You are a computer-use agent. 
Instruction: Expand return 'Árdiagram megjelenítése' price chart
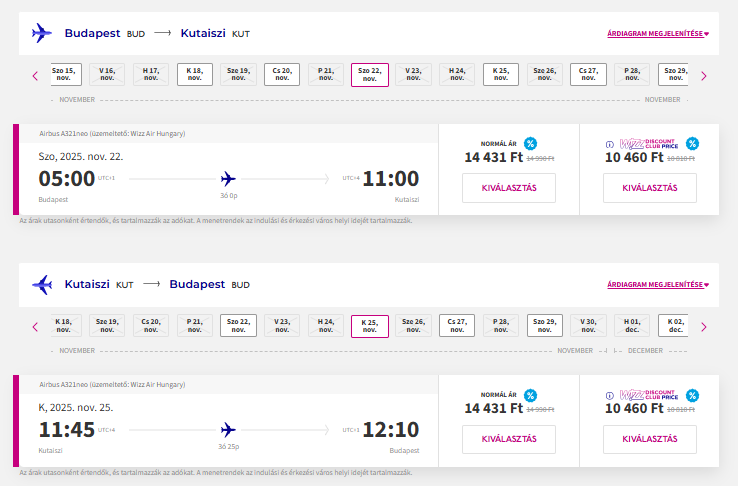click(x=658, y=285)
